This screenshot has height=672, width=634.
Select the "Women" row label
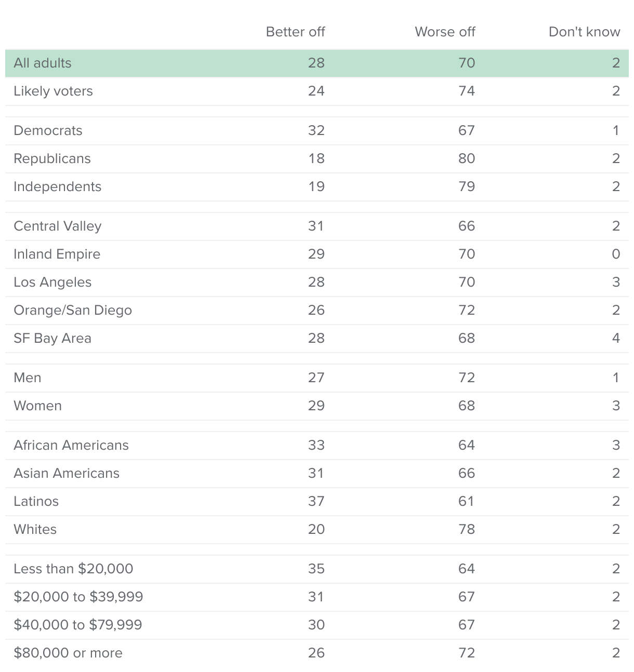click(37, 406)
